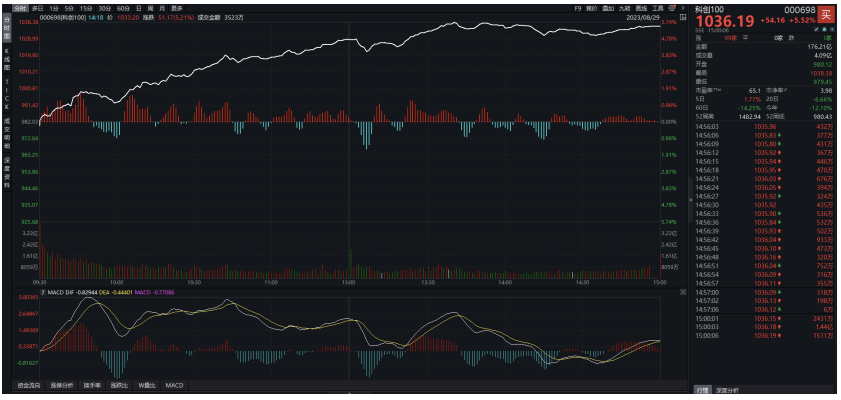
Task: Select the 日 daily chart period
Action: pos(136,7)
